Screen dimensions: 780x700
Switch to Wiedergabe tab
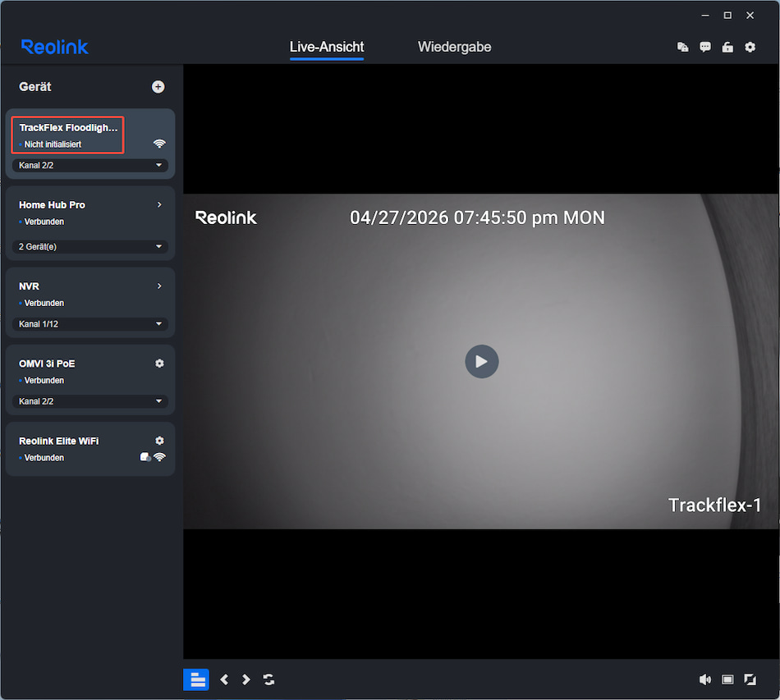click(454, 48)
